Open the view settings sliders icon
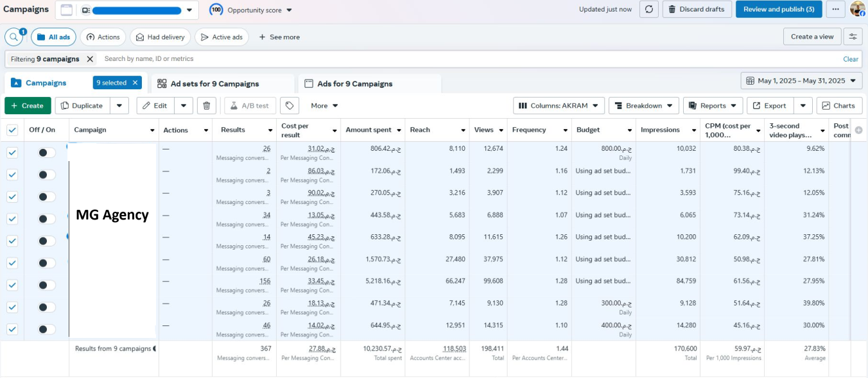This screenshot has width=868, height=378. 853,37
